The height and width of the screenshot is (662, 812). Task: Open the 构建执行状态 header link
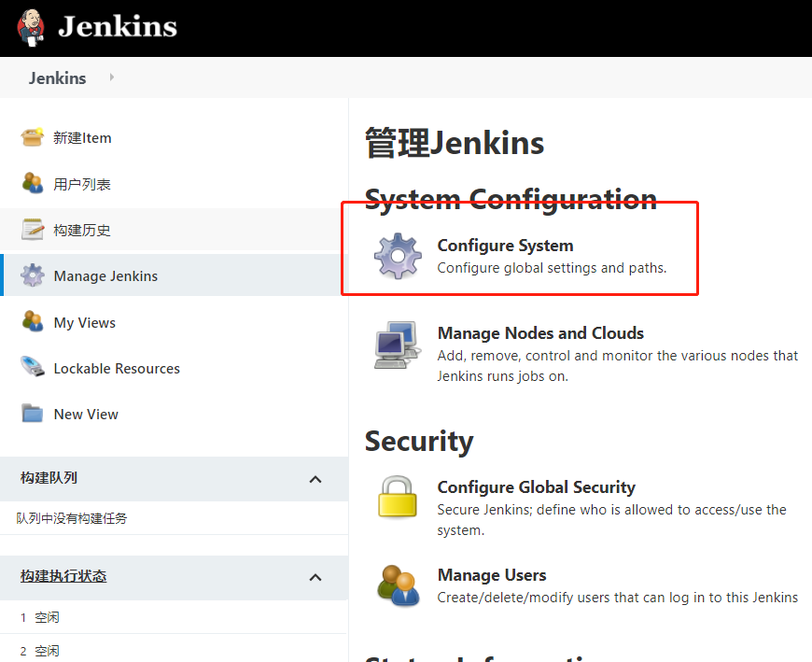(x=63, y=576)
